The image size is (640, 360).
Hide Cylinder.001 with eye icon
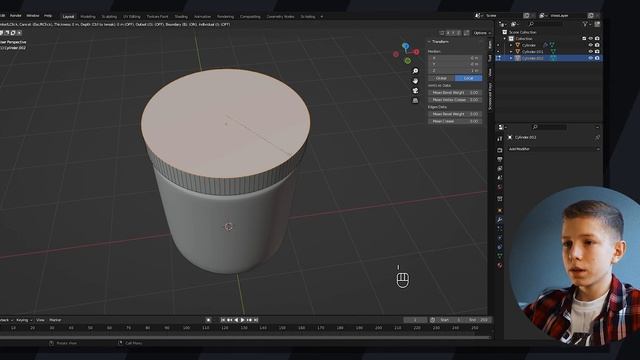point(591,51)
